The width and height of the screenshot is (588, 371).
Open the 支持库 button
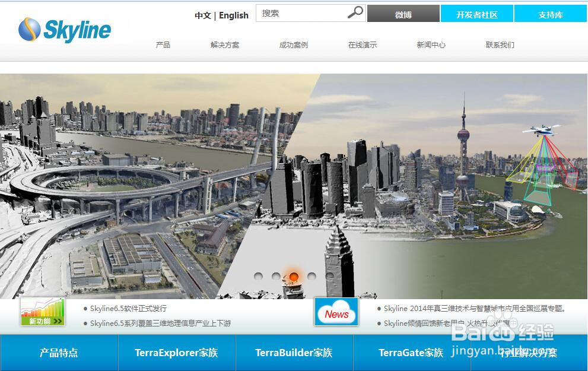point(551,14)
